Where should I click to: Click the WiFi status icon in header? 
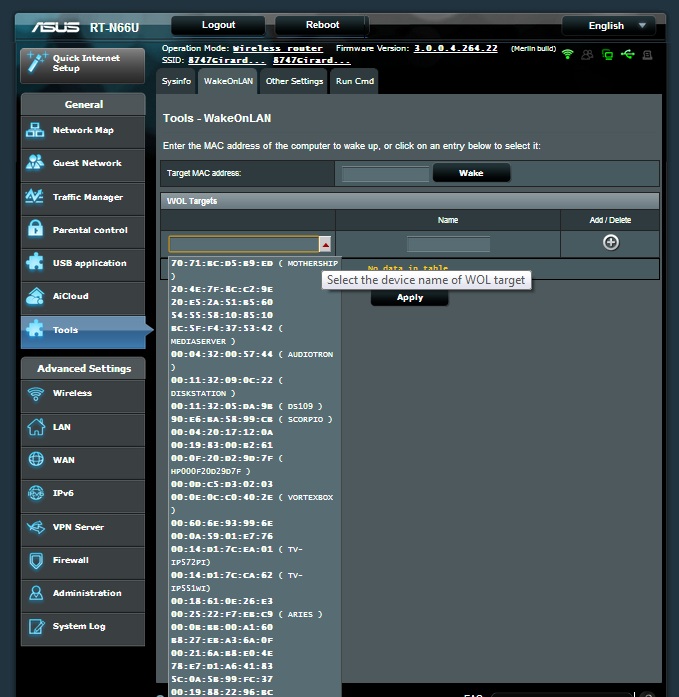(567, 54)
